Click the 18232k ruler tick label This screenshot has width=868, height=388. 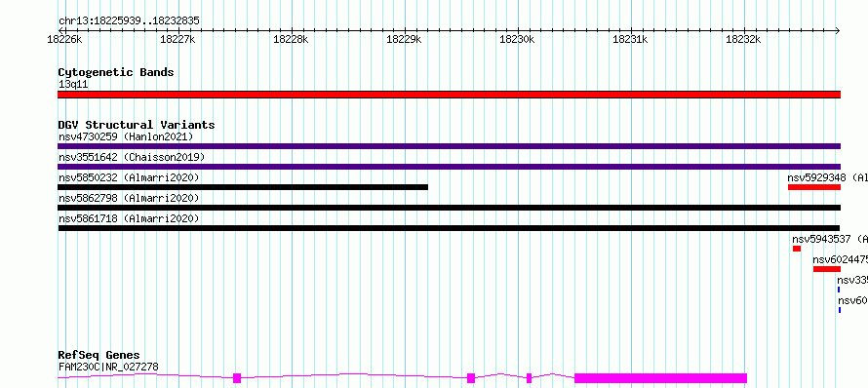pos(743,39)
